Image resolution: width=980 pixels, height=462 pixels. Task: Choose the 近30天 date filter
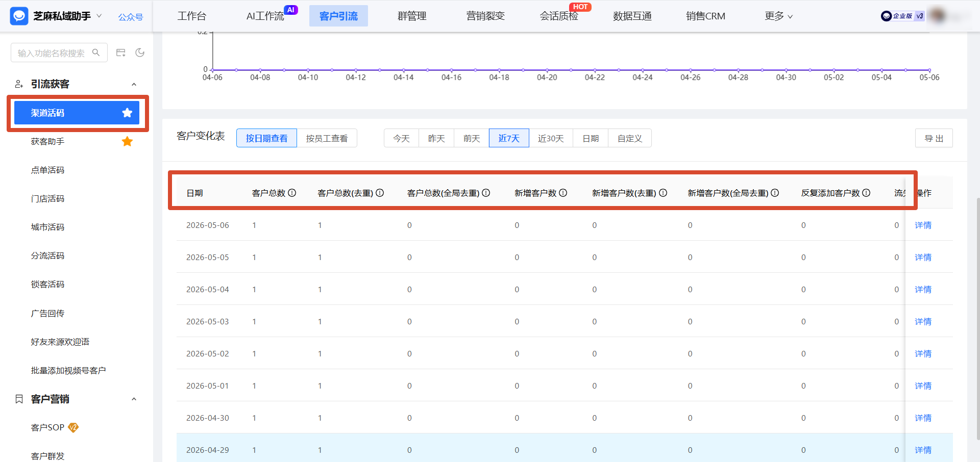point(551,138)
